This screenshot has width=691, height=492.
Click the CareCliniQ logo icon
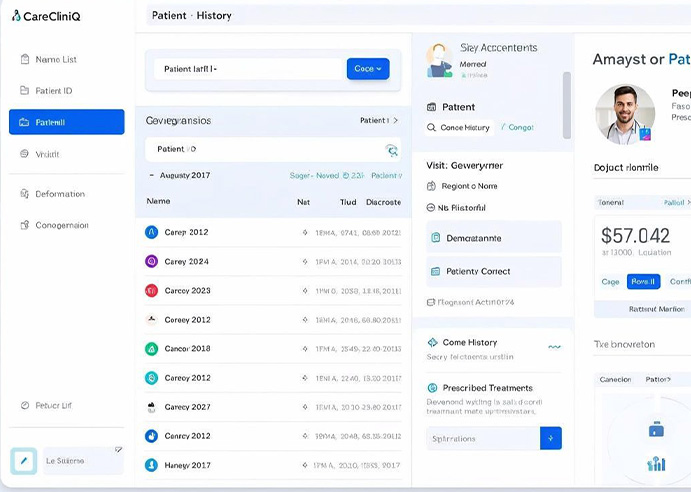coord(16,15)
